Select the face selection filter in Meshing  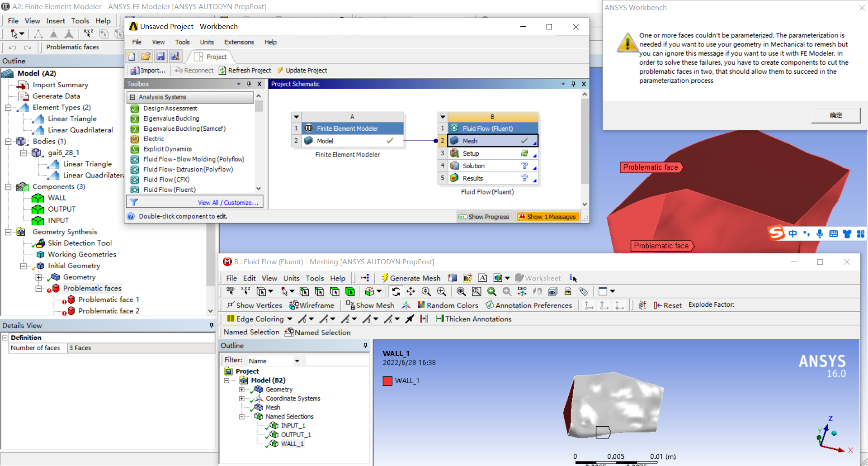[335, 291]
